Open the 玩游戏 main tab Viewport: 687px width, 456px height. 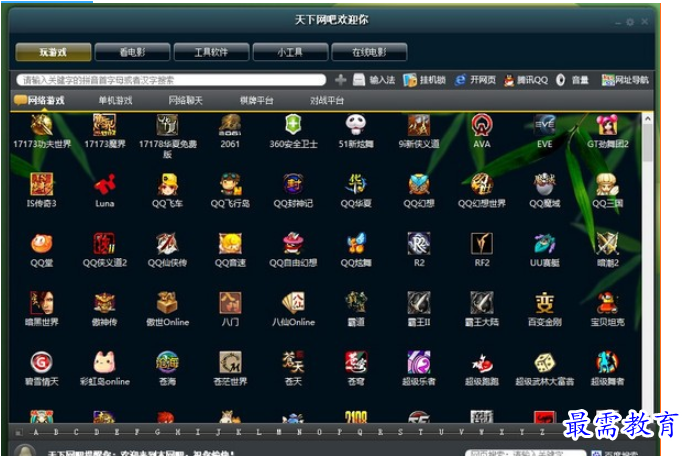[53, 52]
